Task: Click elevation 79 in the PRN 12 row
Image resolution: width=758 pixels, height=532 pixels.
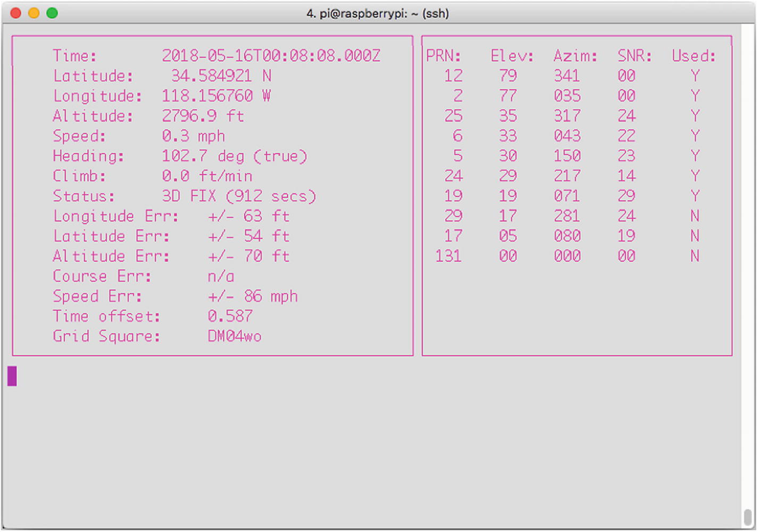Action: pos(508,76)
